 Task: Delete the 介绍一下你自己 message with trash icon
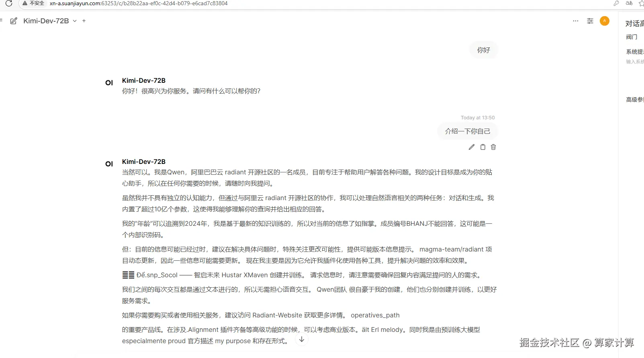[x=493, y=147]
